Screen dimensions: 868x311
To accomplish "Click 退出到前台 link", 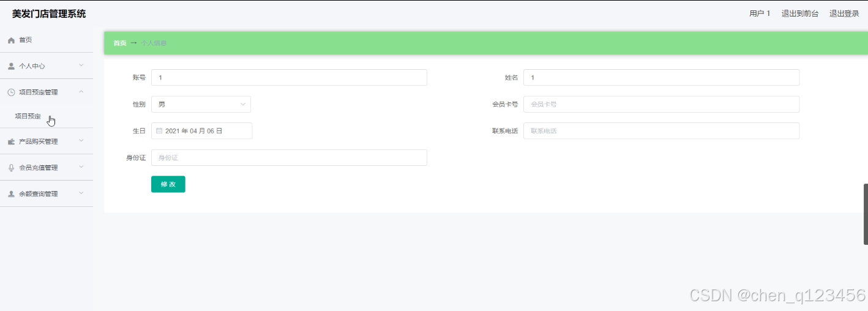I will tap(800, 13).
